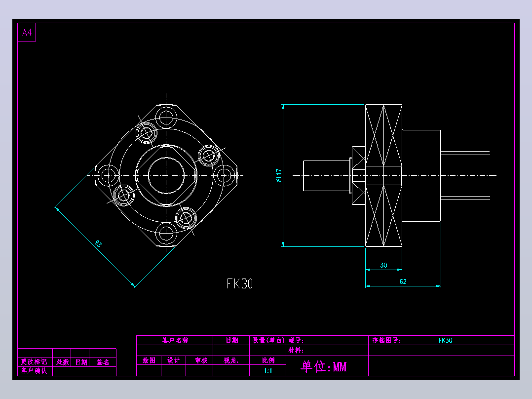Click the 比例 cell in title block
532x399 pixels.
[268, 360]
